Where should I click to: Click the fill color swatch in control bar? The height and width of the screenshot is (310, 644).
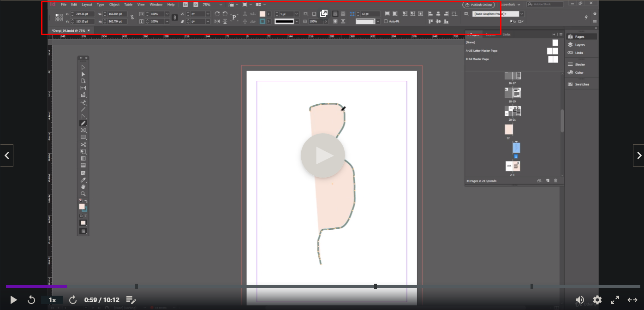coord(262,14)
